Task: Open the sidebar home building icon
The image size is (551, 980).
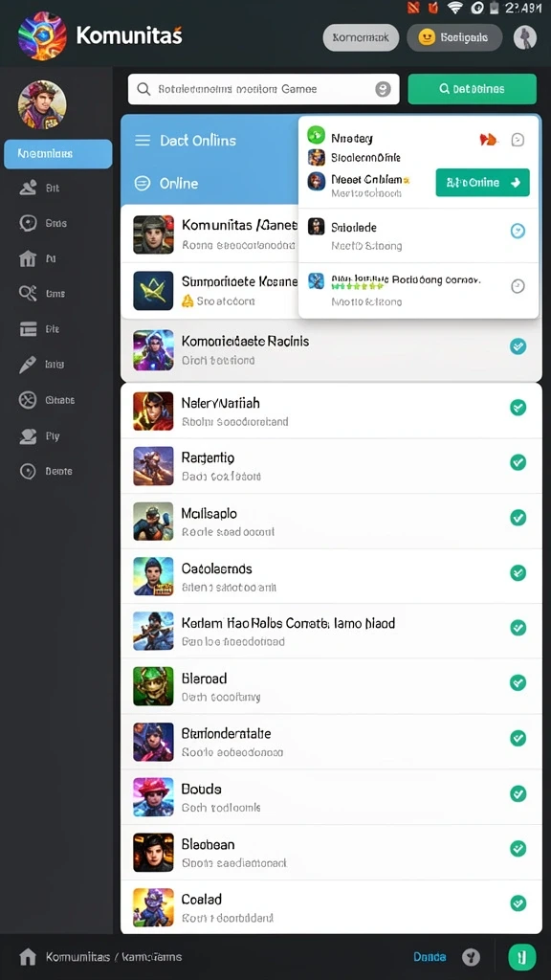Action: [x=28, y=258]
